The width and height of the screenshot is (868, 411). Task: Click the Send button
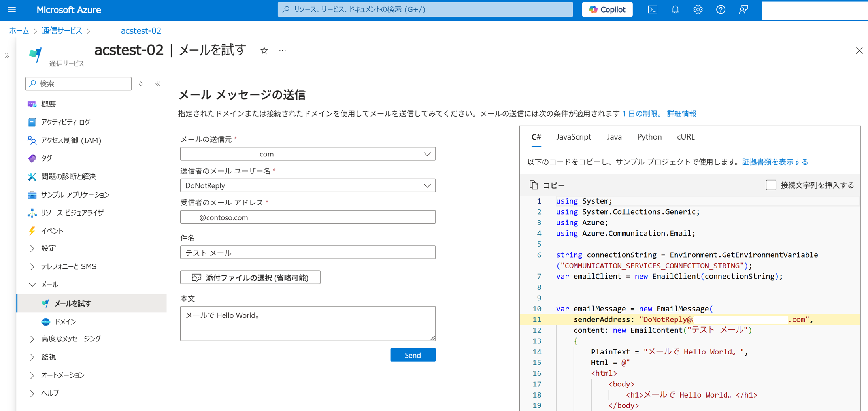pyautogui.click(x=413, y=355)
